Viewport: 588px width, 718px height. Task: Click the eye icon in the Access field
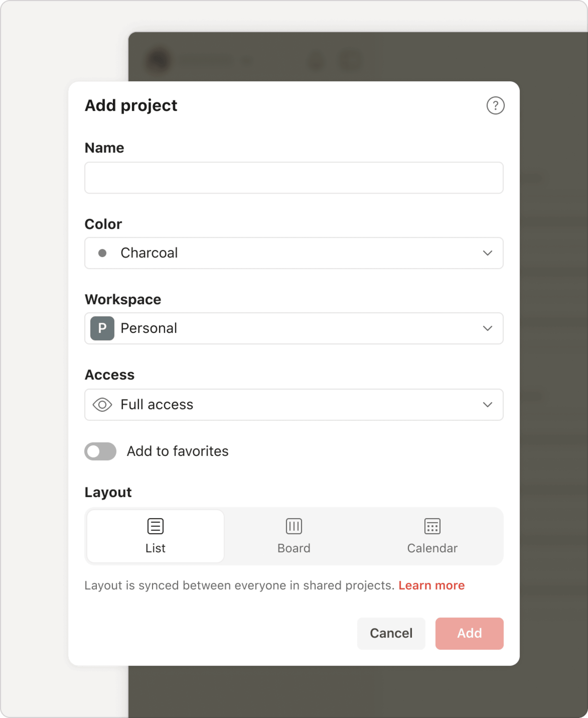102,405
